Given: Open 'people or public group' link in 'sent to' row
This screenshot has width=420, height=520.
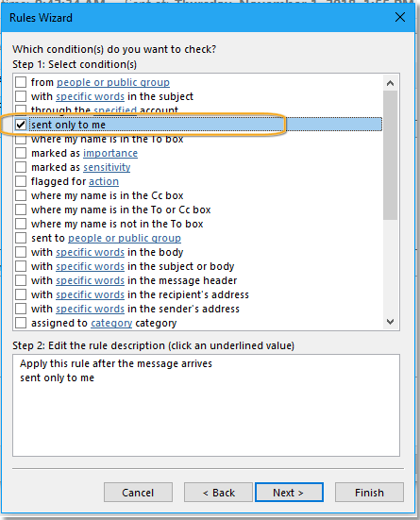Looking at the screenshot, I should [x=125, y=238].
